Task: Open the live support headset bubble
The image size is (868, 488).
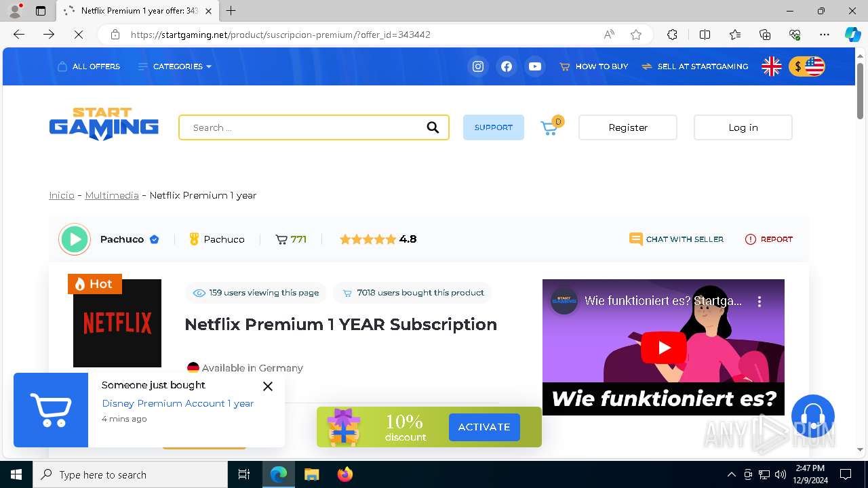Action: pos(812,415)
